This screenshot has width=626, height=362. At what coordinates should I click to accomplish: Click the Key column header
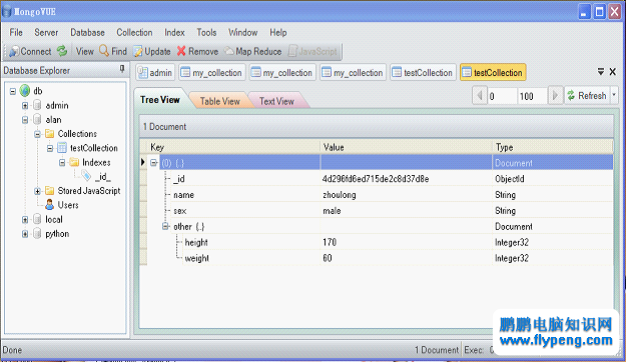234,147
